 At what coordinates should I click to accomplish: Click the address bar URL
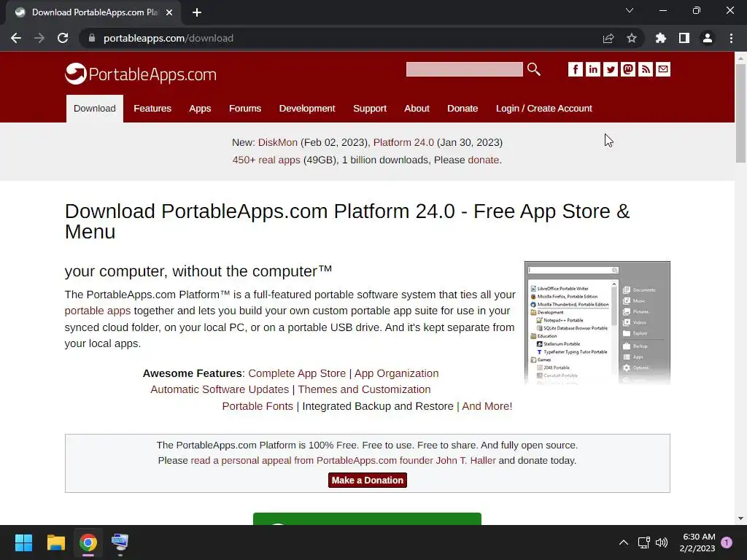pyautogui.click(x=169, y=38)
